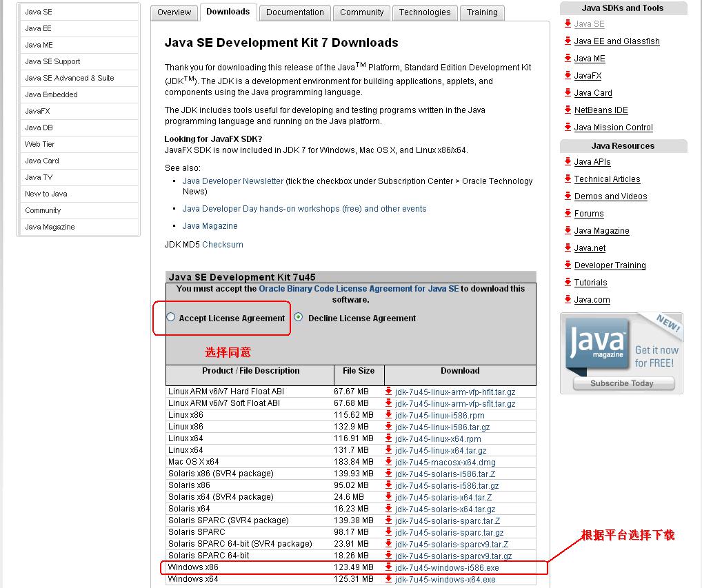Click the red arrow icon beside Demos and Videos
The height and width of the screenshot is (588, 702).
coord(568,196)
